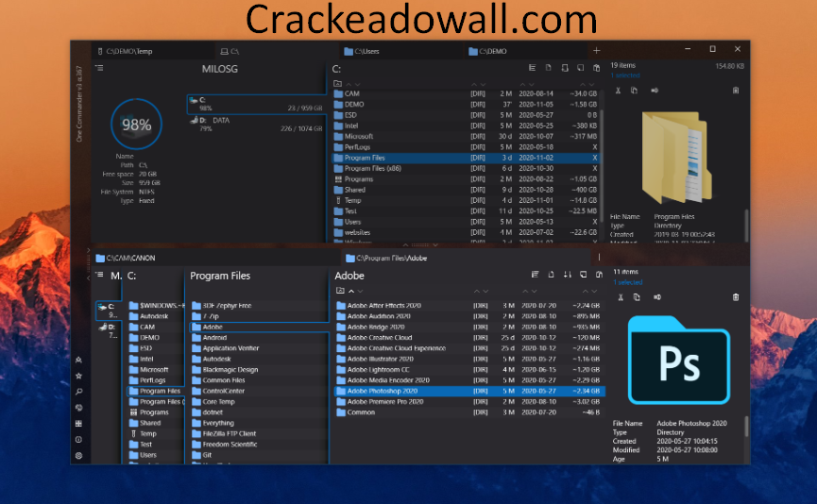Click the new file icon in upper C: toolbar

click(x=564, y=68)
